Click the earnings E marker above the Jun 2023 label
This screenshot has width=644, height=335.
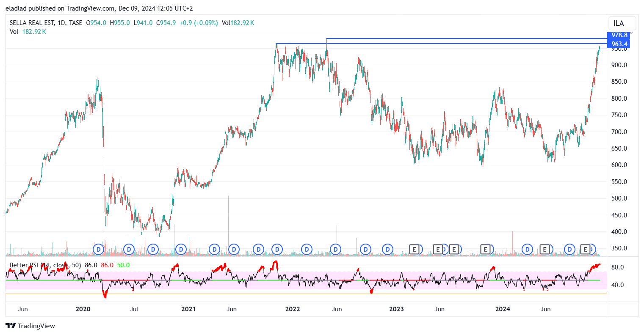point(438,249)
